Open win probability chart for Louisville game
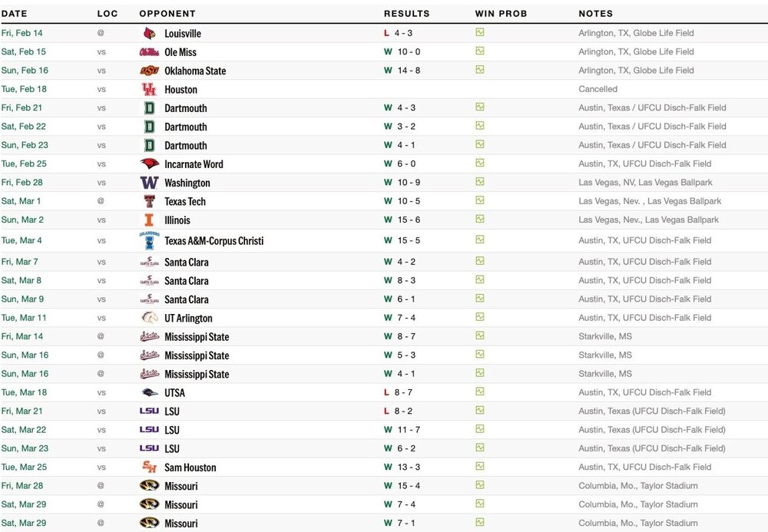 (x=480, y=33)
